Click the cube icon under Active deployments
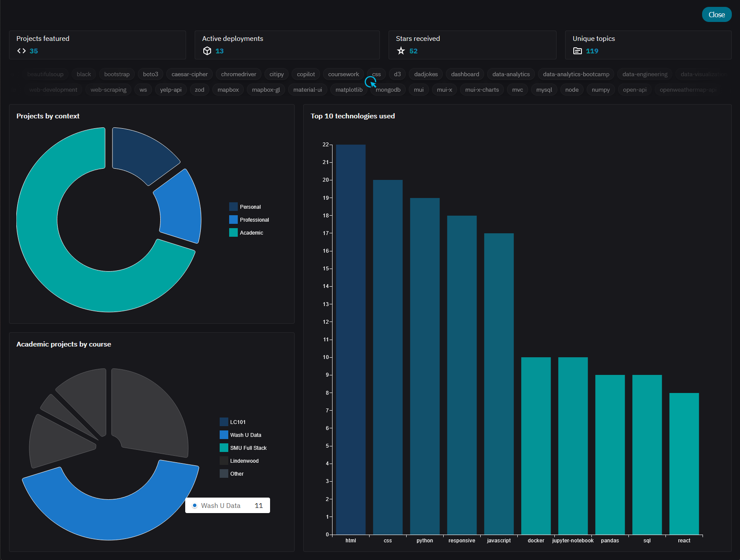The width and height of the screenshot is (740, 560). click(x=207, y=51)
